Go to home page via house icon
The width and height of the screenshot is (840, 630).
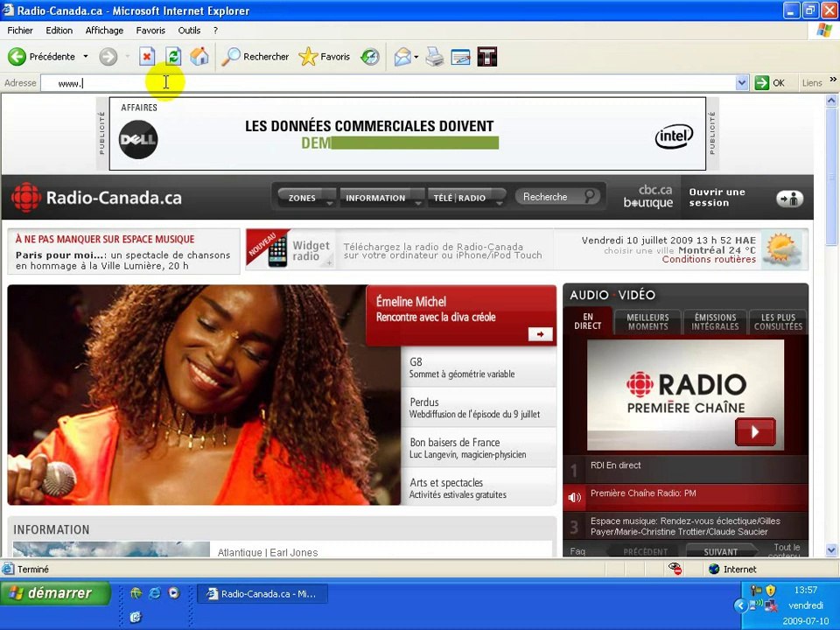pos(199,56)
